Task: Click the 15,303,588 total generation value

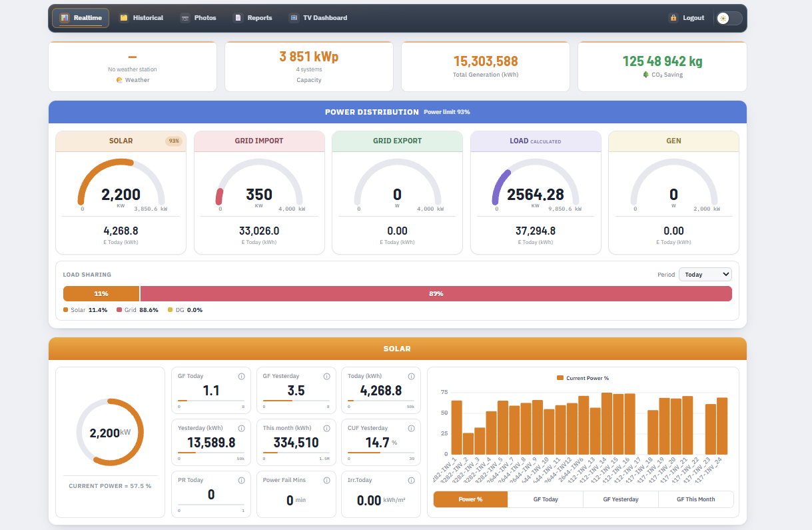Action: 486,61
